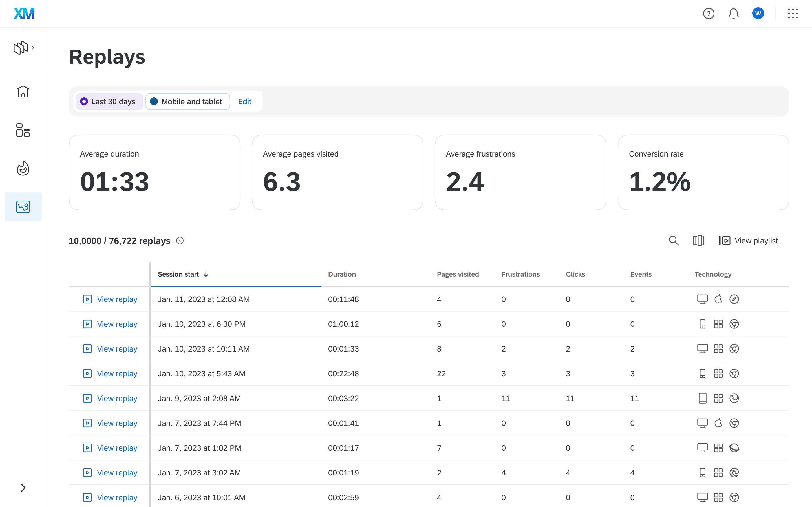This screenshot has width=812, height=507.
Task: Open the help question mark icon
Action: [x=708, y=14]
